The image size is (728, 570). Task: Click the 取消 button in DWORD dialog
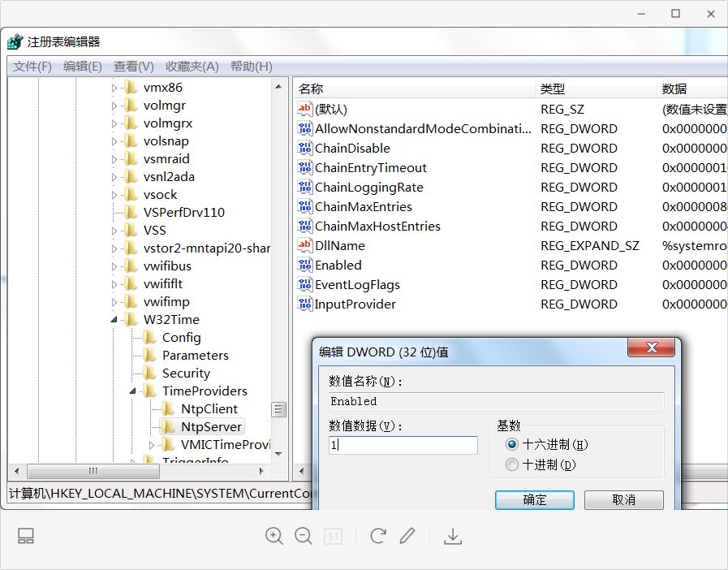[x=623, y=500]
